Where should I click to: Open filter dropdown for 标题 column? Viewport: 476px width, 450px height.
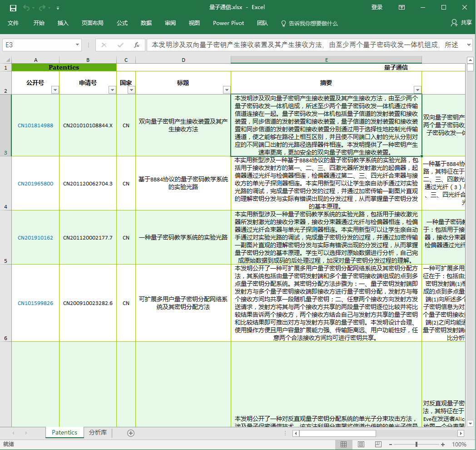click(227, 90)
